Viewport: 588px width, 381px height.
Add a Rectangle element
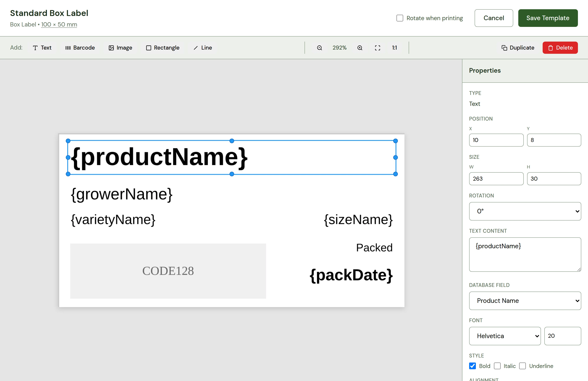coord(163,48)
